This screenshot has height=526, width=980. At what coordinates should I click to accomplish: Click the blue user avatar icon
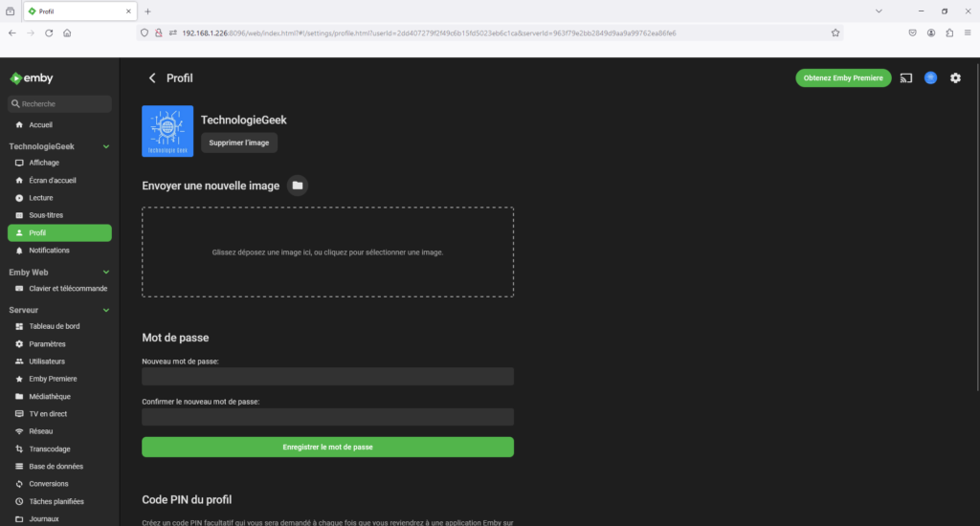click(930, 78)
